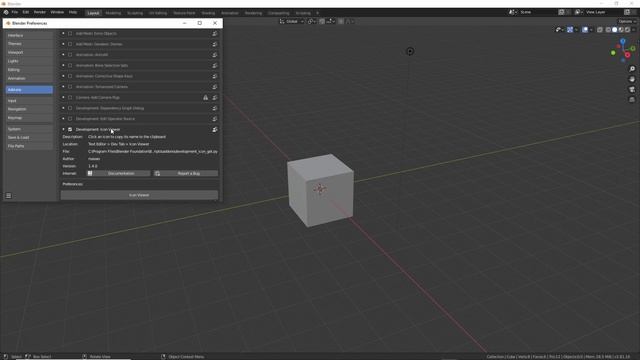The image size is (640, 360).
Task: Select material preview shading icon
Action: tap(621, 30)
